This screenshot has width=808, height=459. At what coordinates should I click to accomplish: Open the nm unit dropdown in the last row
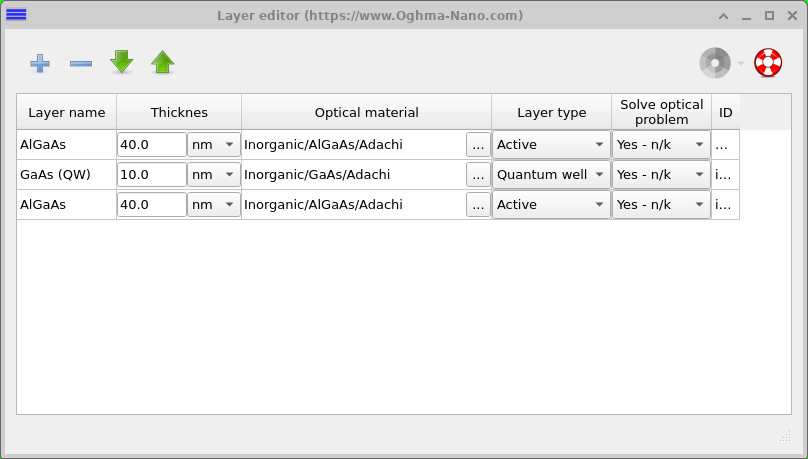[x=213, y=205]
